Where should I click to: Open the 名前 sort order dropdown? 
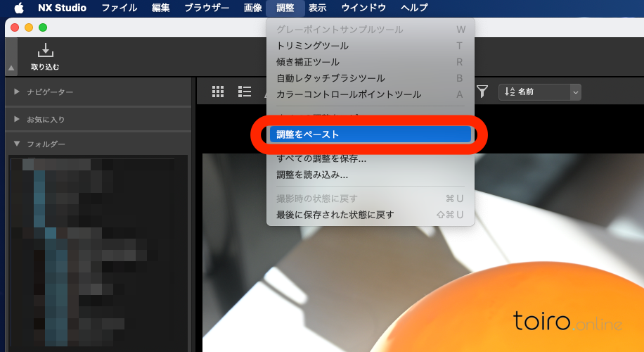point(540,92)
